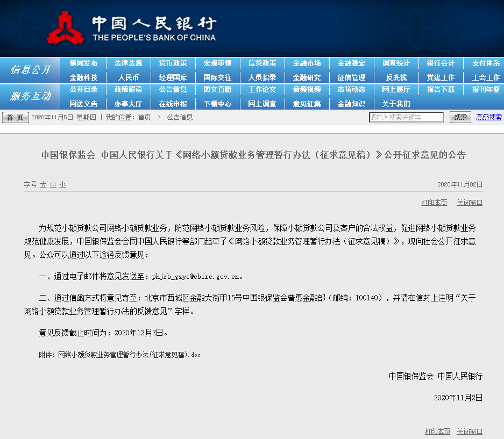Visit the 网送文告 page

point(83,104)
